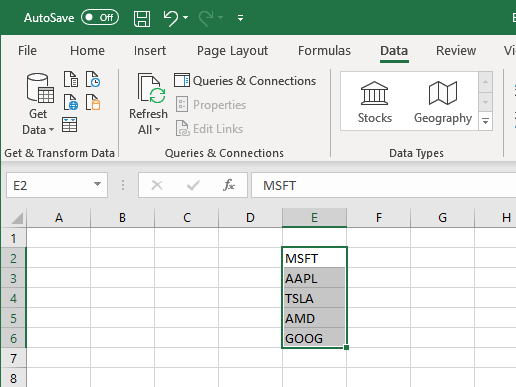
Task: Expand the Data Types gallery More button
Action: click(x=485, y=121)
